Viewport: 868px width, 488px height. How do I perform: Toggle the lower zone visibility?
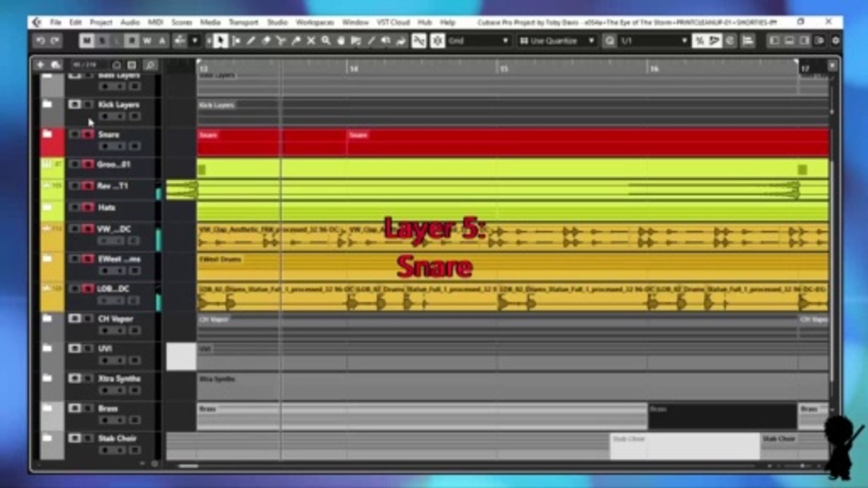coord(791,41)
